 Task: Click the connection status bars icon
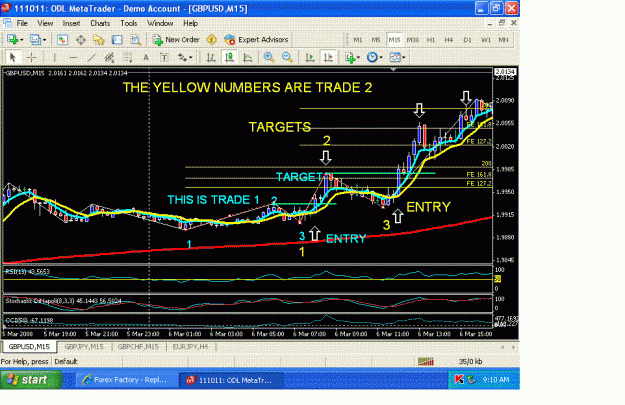coord(426,362)
